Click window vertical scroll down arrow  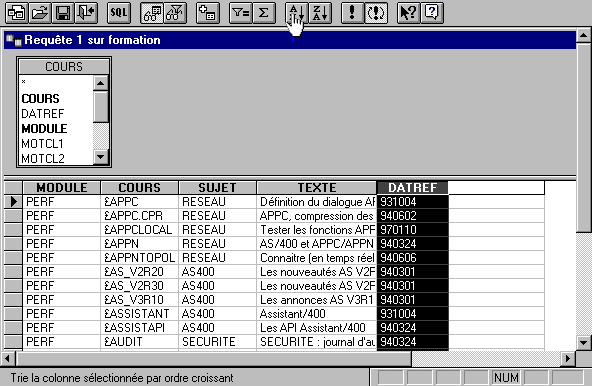pos(584,343)
